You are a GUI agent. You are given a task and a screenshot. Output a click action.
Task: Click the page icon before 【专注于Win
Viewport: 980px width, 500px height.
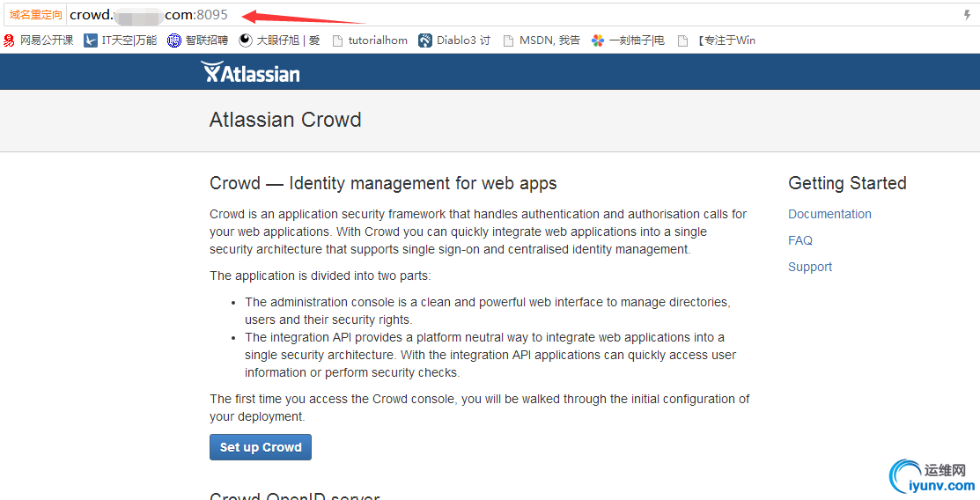coord(683,40)
